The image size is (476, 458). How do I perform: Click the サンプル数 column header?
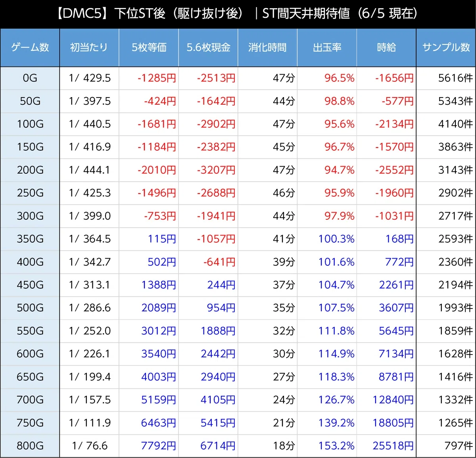[x=446, y=48]
